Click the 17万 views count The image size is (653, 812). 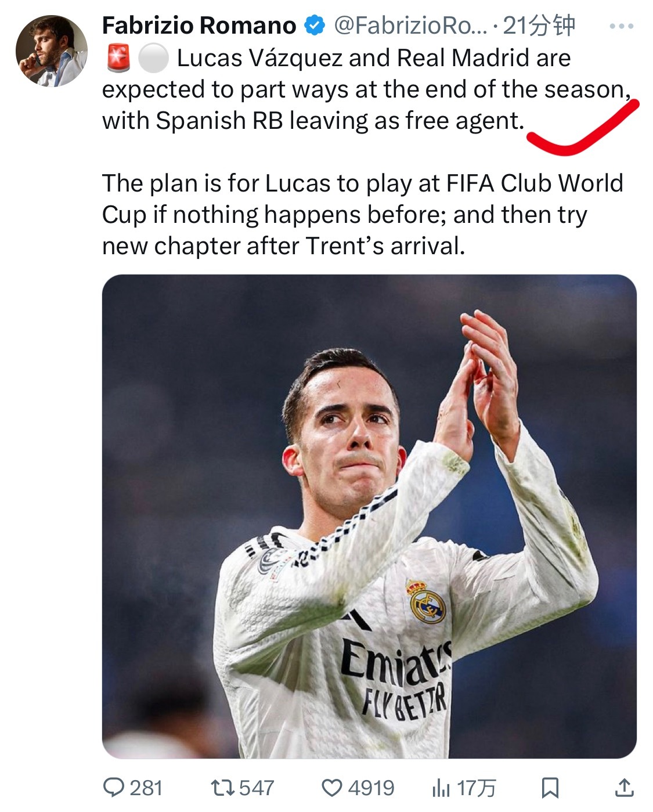(x=475, y=788)
